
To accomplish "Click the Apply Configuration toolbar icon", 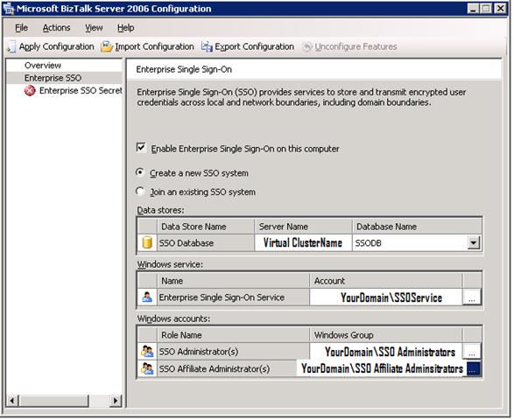I will pos(11,46).
